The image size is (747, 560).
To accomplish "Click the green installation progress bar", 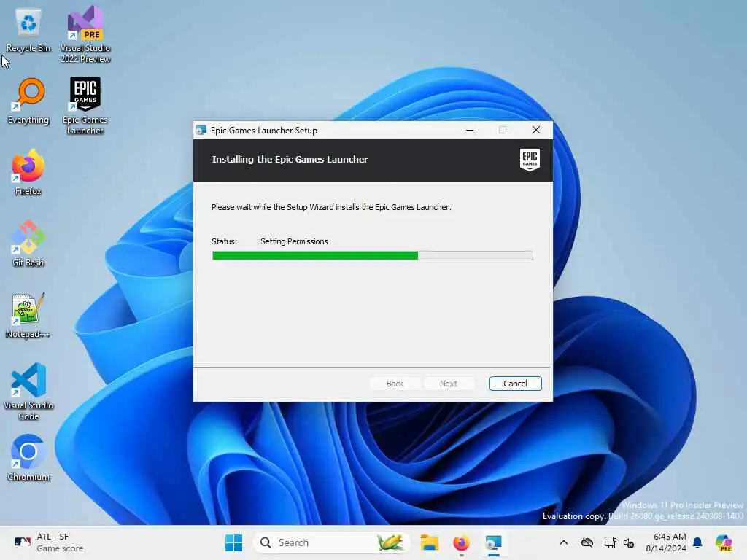I will 373,256.
